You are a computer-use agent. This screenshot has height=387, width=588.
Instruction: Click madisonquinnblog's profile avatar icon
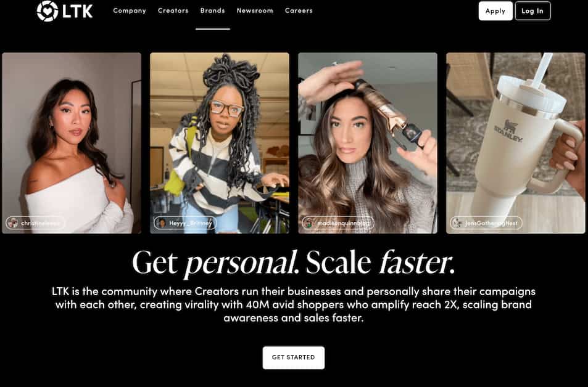point(309,223)
